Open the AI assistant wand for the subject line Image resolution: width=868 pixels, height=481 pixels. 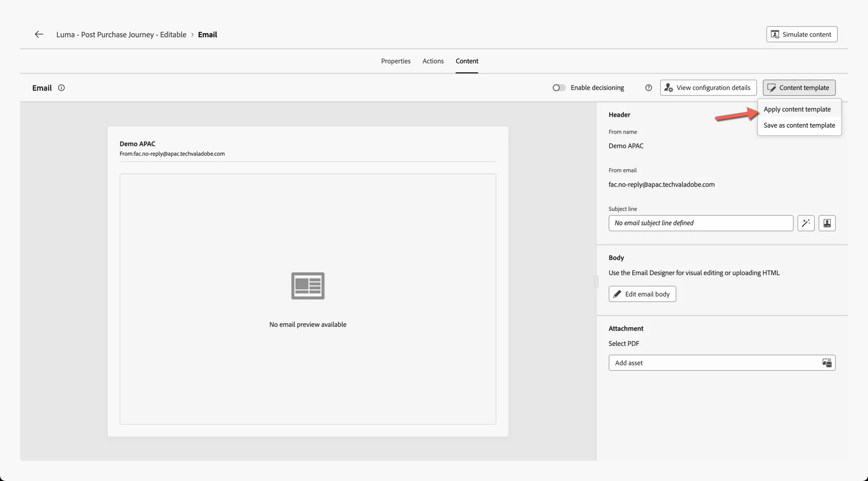coord(806,223)
